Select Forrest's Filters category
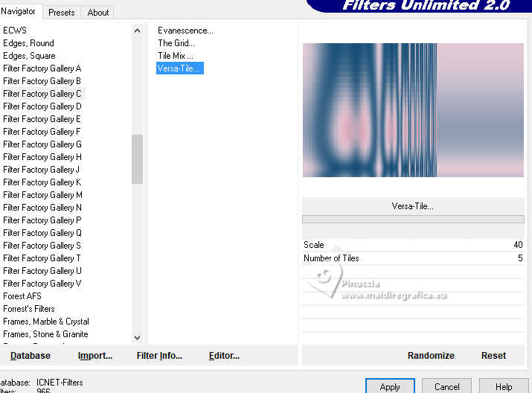Viewport: 532px width, 393px height. (29, 309)
